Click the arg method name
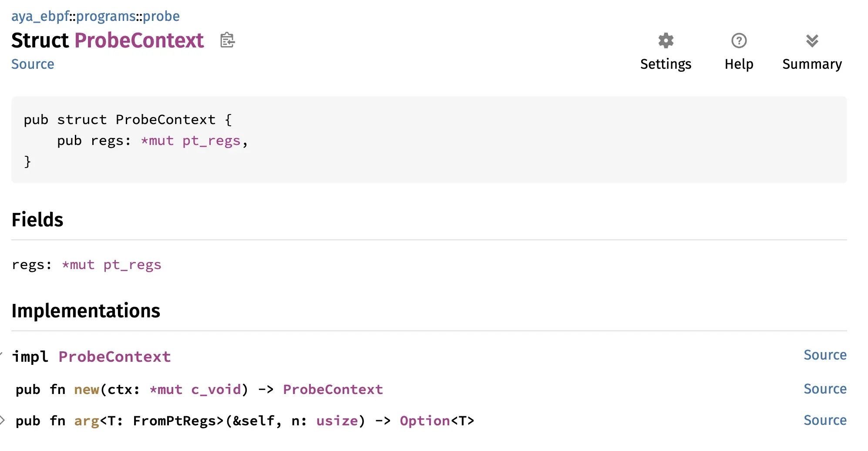Image resolution: width=868 pixels, height=451 pixels. (x=87, y=421)
